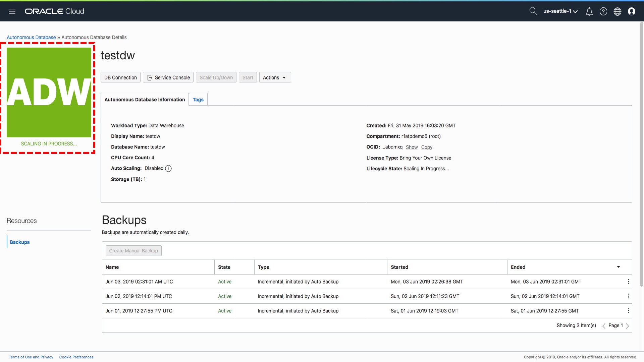Open the Service Console

168,77
